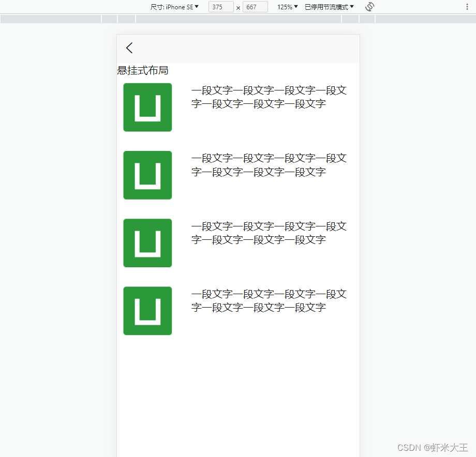This screenshot has height=457, width=476.
Task: Open the iPhone SE device size dropdown
Action: 174,7
